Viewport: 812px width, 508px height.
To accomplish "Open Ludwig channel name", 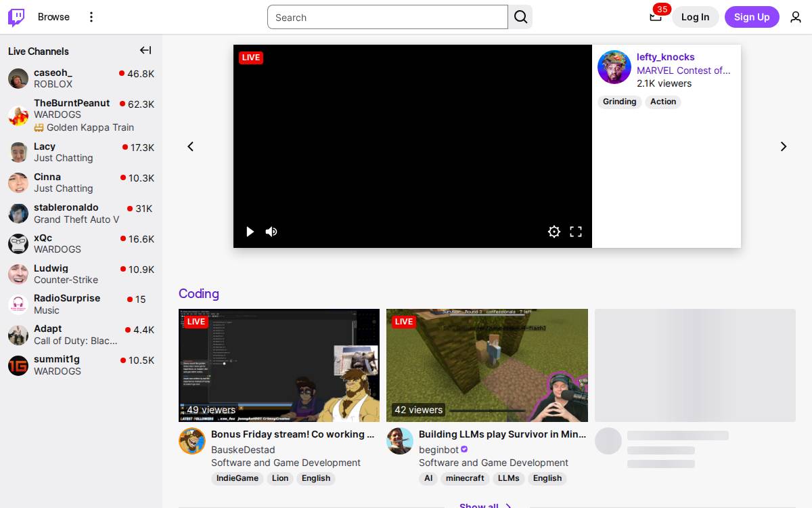I will (51, 268).
